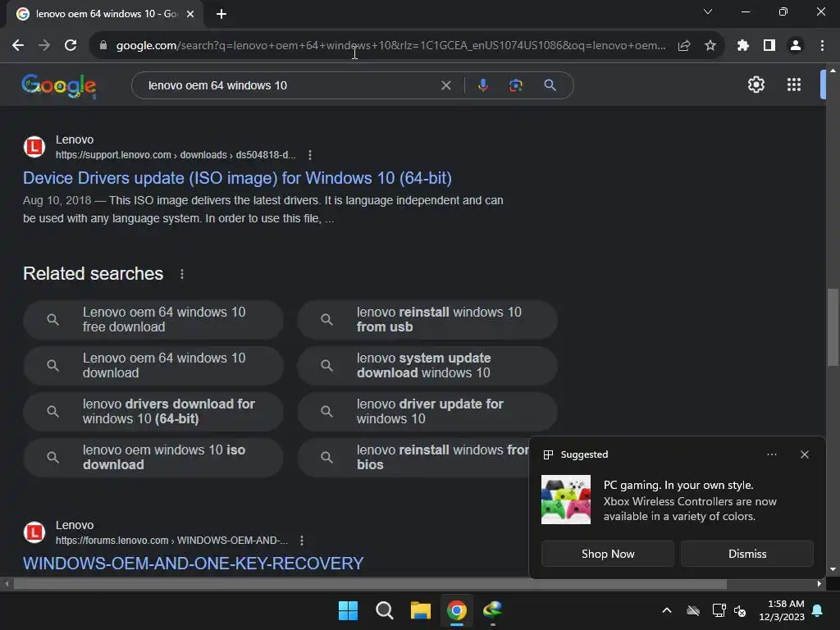Click the scroll down arrow
This screenshot has width=840, height=630.
(833, 569)
